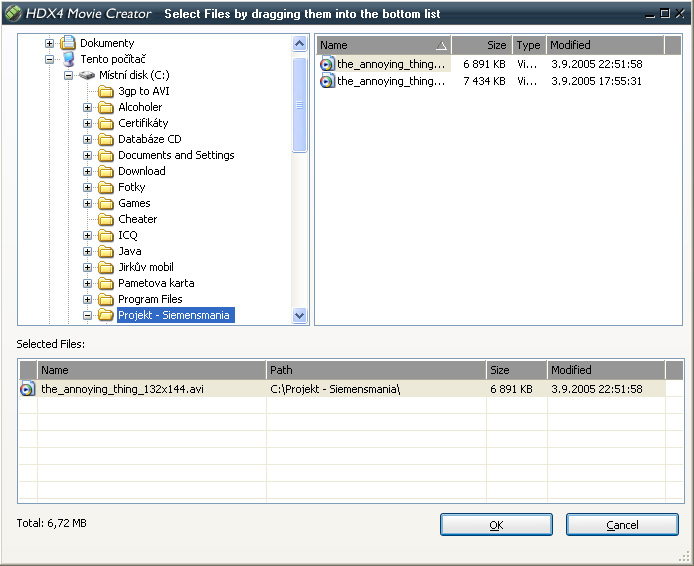Click the Games folder icon
This screenshot has height=566, width=694.
tap(106, 204)
